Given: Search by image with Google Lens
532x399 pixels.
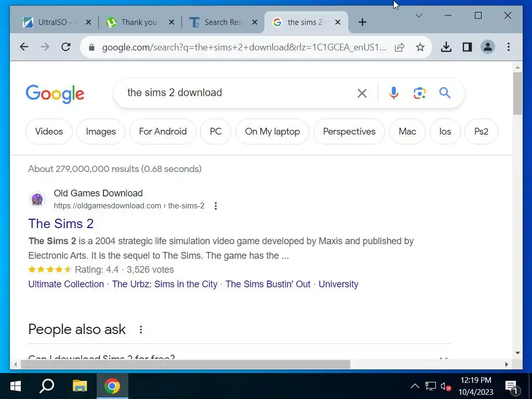Looking at the screenshot, I should pos(419,93).
